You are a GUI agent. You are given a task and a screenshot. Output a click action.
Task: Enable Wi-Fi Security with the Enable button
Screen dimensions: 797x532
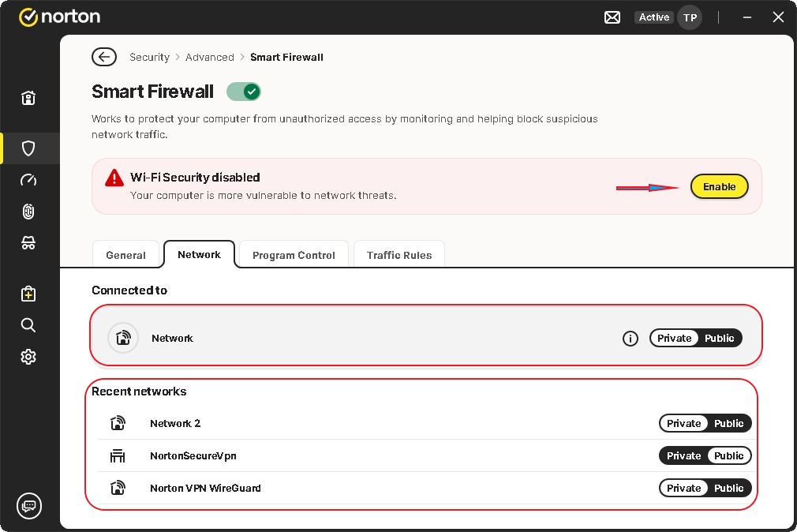(719, 187)
